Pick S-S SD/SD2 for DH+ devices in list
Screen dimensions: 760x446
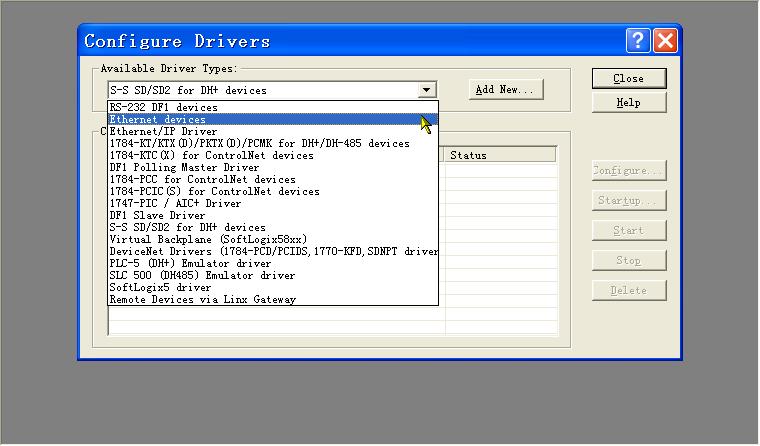(x=273, y=227)
